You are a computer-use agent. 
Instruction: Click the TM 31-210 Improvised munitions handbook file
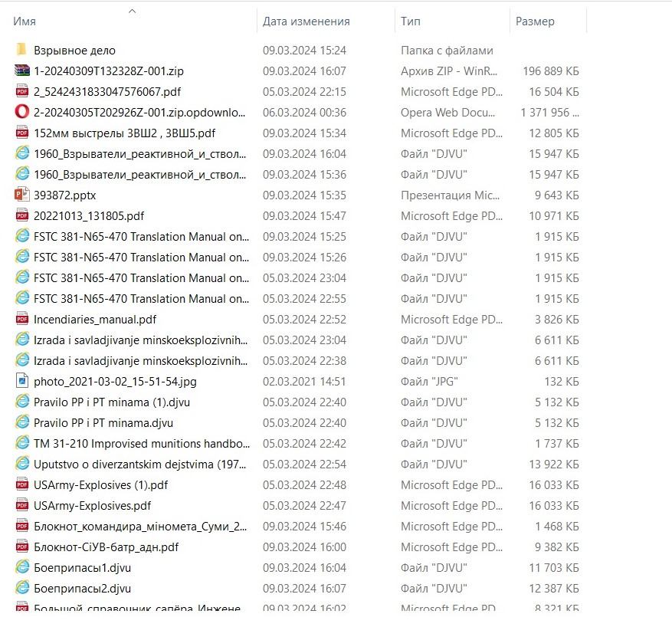coord(141,444)
